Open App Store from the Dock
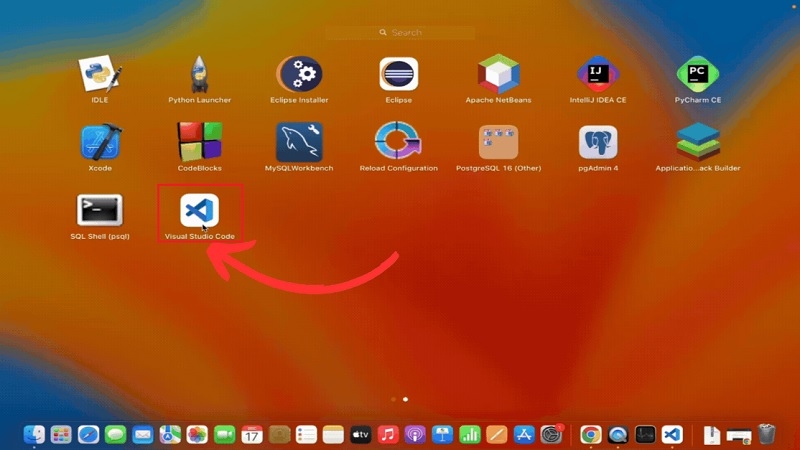Viewport: 800px width, 450px height. (524, 435)
